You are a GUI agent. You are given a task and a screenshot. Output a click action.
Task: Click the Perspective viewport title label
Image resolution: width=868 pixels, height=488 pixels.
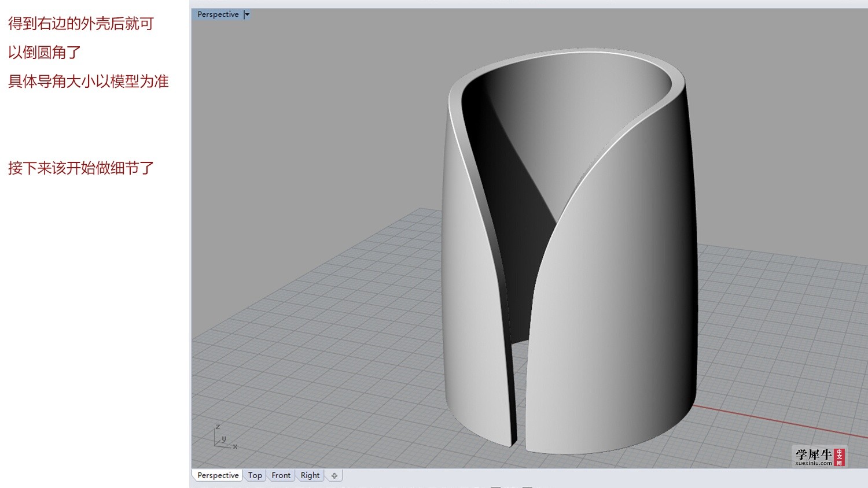click(218, 14)
